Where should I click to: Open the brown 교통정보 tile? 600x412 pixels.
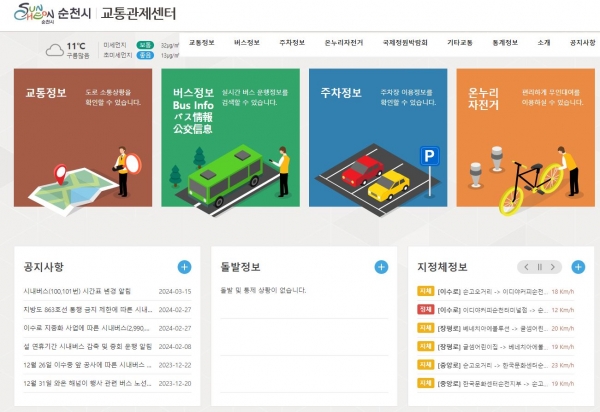coord(83,138)
